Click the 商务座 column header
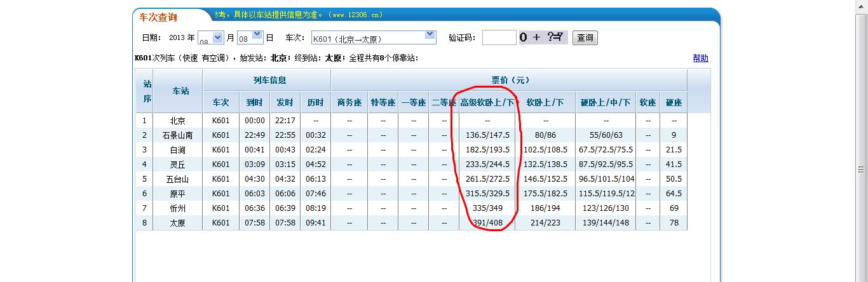 coord(349,102)
